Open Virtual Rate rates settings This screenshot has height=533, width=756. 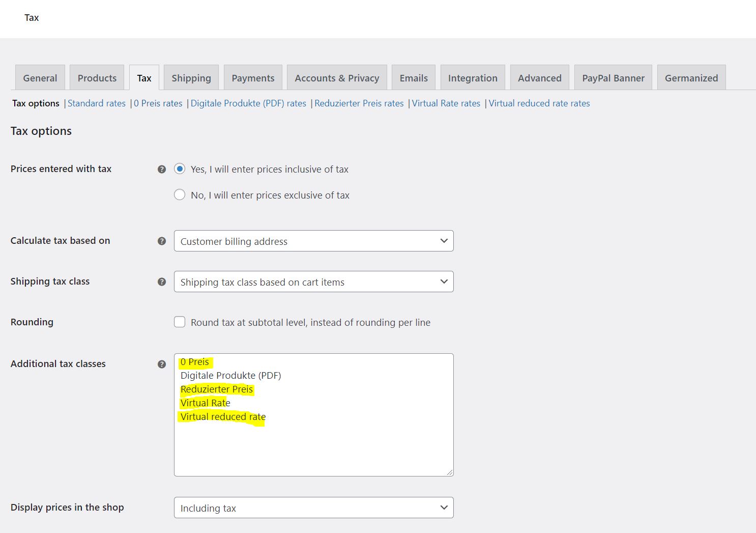click(x=446, y=103)
